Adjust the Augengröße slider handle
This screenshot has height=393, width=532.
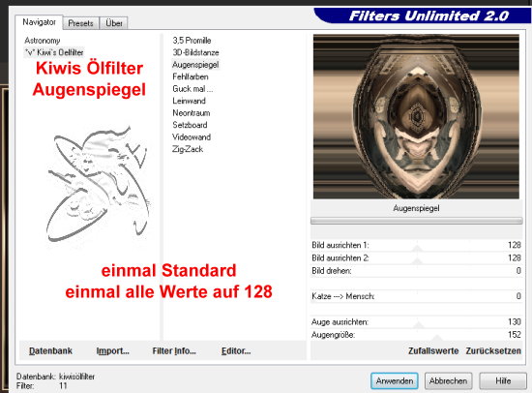coord(437,338)
